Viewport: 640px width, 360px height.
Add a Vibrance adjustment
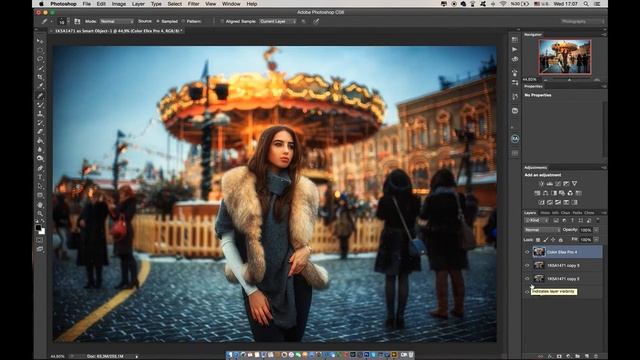(x=574, y=184)
